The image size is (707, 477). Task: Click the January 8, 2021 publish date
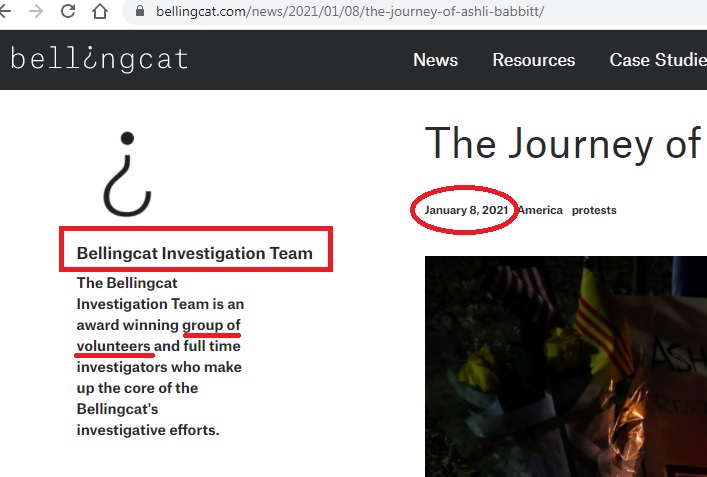click(466, 211)
